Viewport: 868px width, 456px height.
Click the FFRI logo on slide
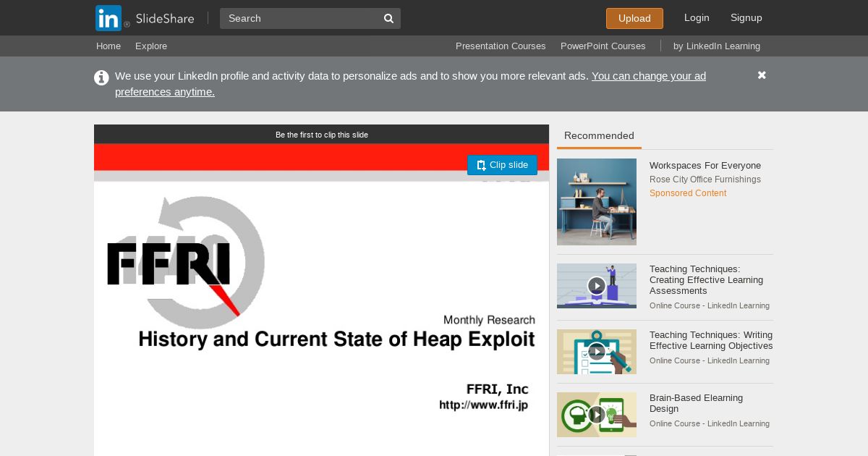pos(186,262)
